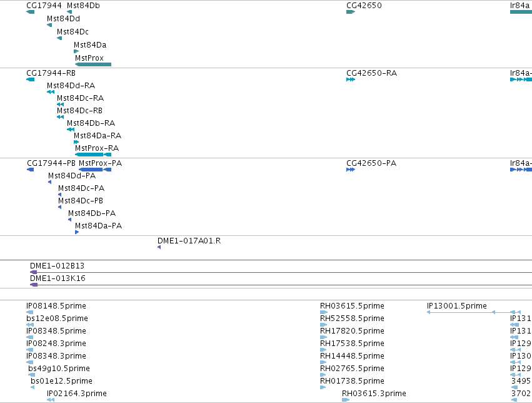This screenshot has height=403, width=532.
Task: Select gene Mst84Dd in top track
Action: click(63, 19)
